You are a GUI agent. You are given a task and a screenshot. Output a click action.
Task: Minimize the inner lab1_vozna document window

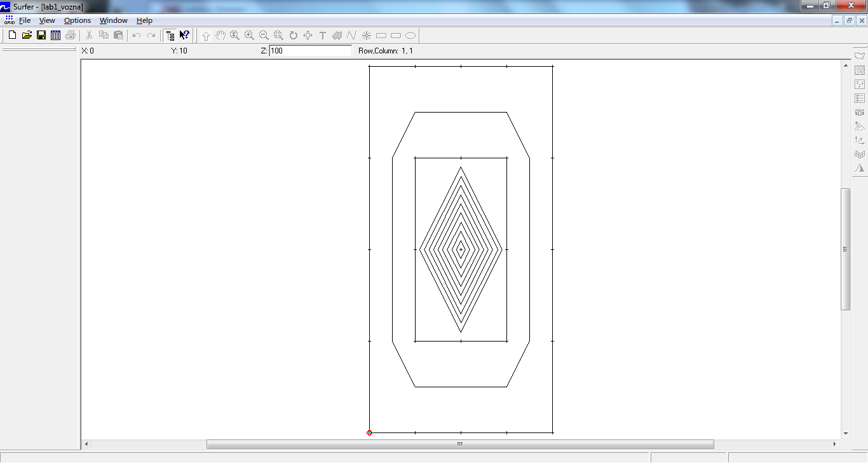click(837, 20)
